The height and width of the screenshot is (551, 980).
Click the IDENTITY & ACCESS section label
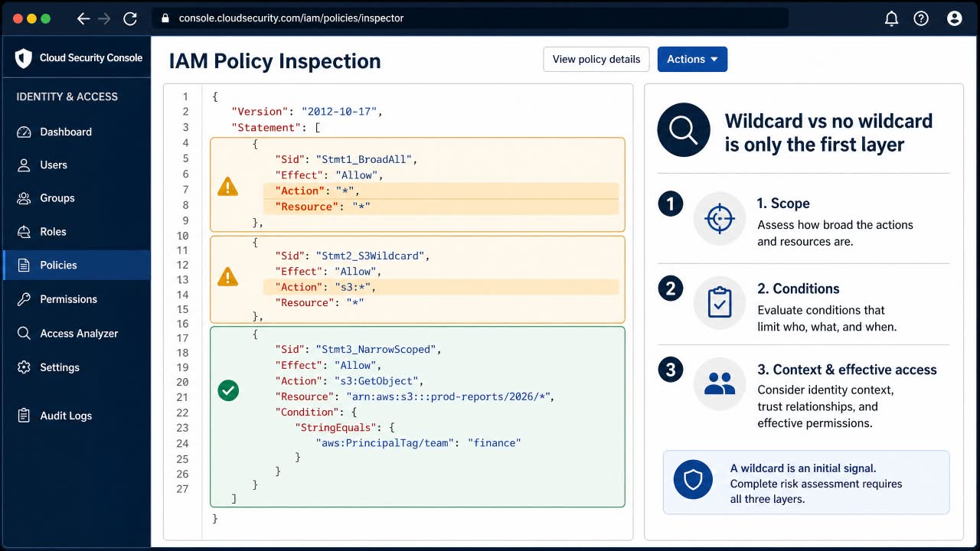67,96
